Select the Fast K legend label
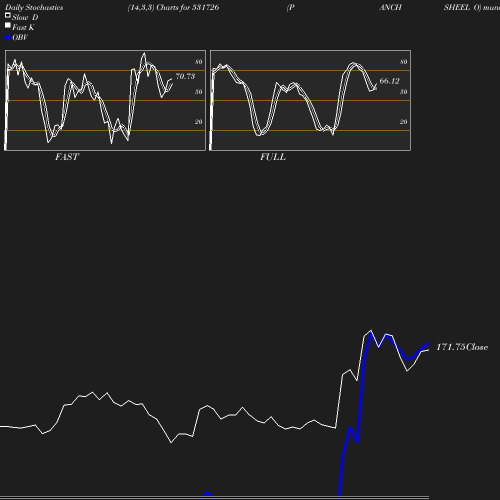This screenshot has width=500, height=500. point(23,27)
